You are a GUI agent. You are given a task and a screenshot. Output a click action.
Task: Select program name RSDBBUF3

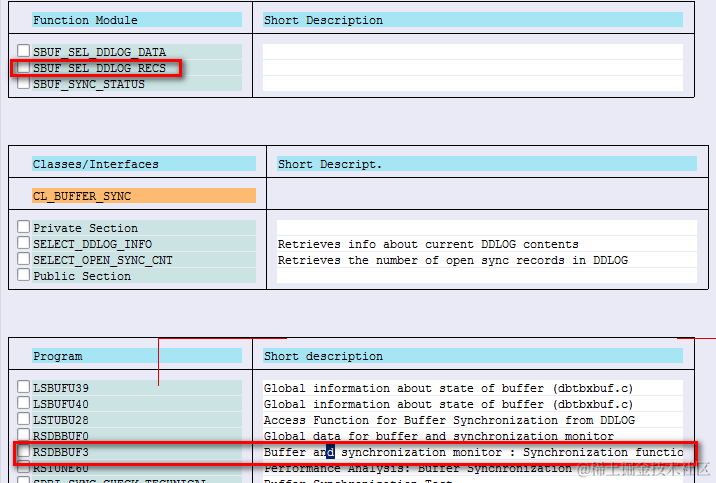coord(61,452)
